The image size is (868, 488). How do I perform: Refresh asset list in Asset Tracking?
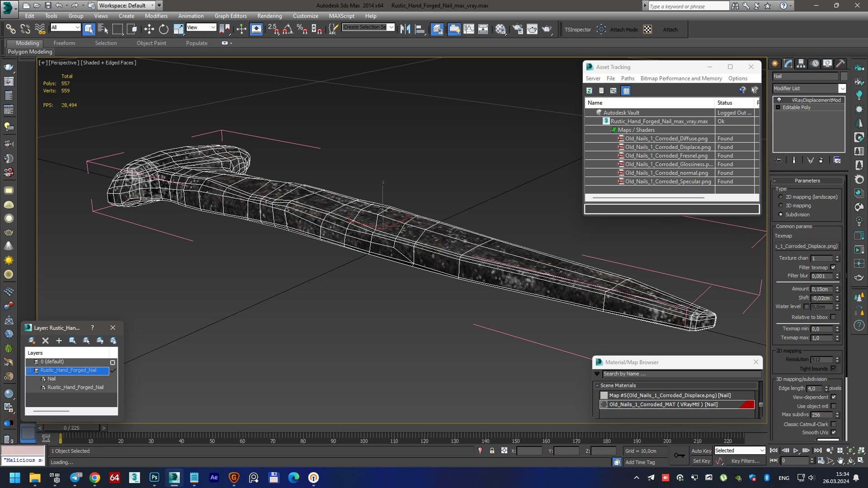pos(589,91)
